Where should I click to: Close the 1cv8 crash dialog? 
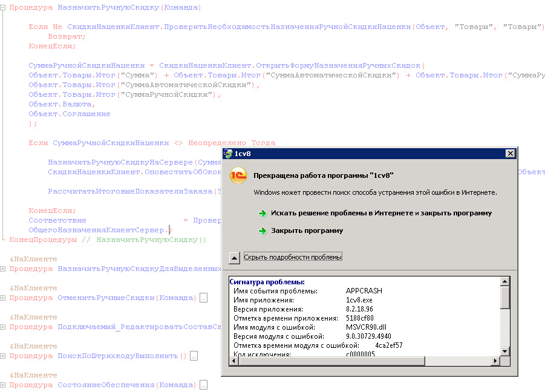510,153
